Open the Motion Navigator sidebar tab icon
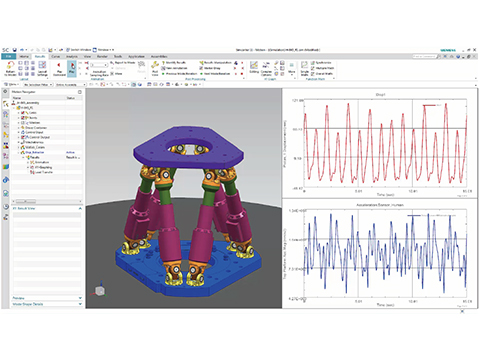The width and height of the screenshot is (480, 360). (5, 104)
